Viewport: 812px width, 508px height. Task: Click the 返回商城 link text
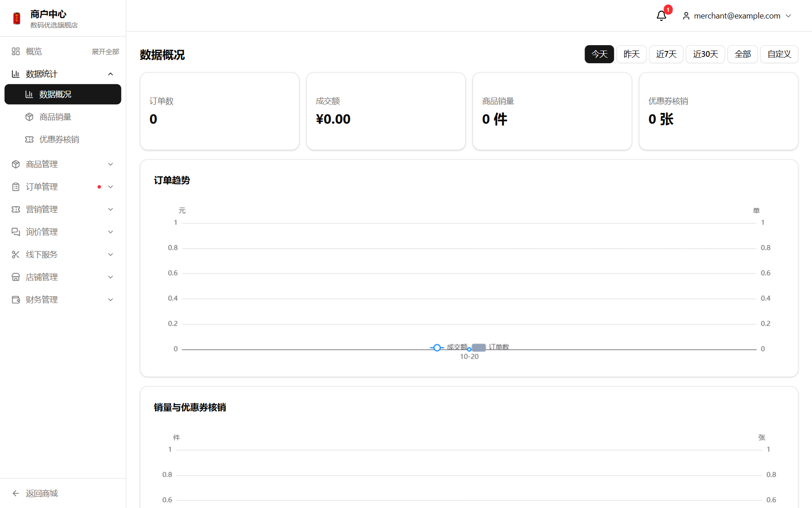42,494
